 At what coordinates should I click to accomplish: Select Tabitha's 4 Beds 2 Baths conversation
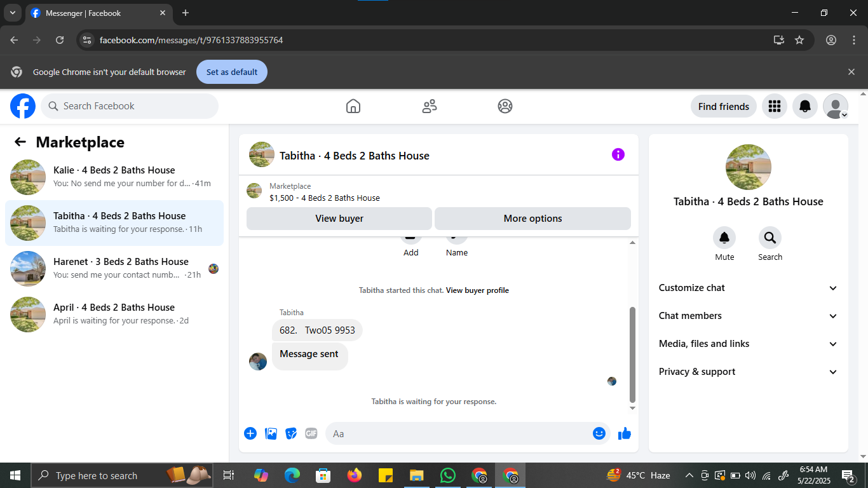coord(114,223)
